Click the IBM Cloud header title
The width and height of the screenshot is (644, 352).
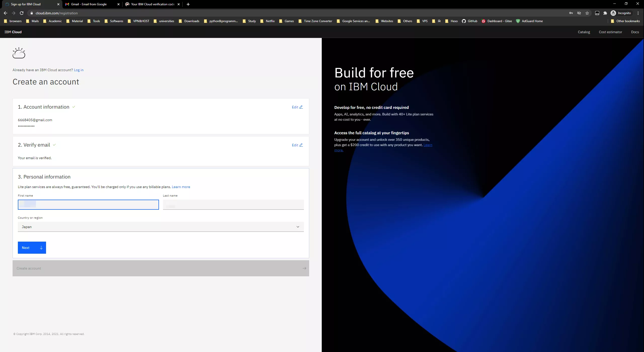13,32
